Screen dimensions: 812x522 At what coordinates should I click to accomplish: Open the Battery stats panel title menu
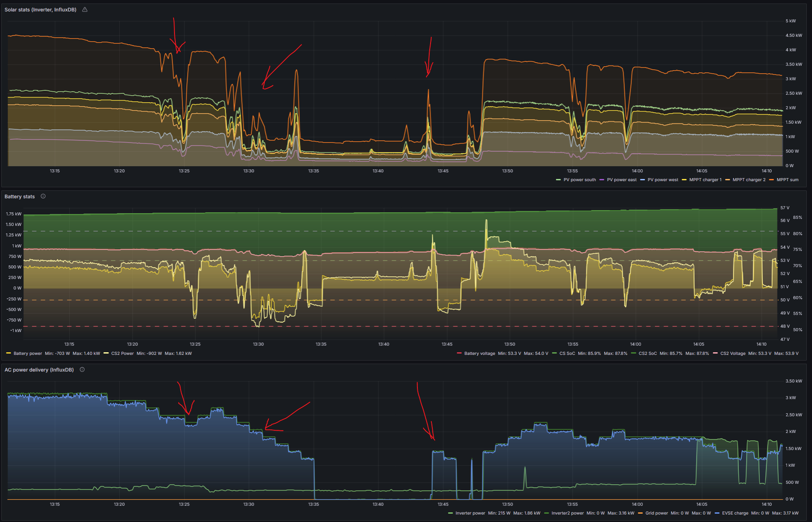[x=20, y=197]
